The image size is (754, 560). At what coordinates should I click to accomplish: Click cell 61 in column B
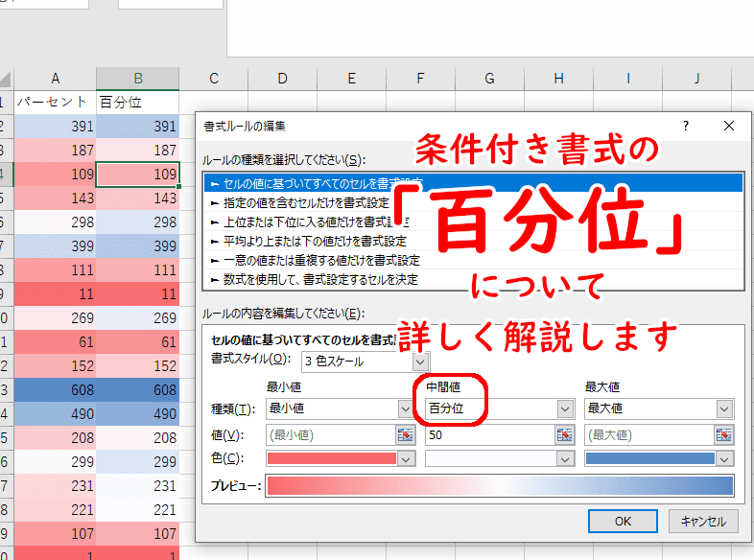[138, 341]
